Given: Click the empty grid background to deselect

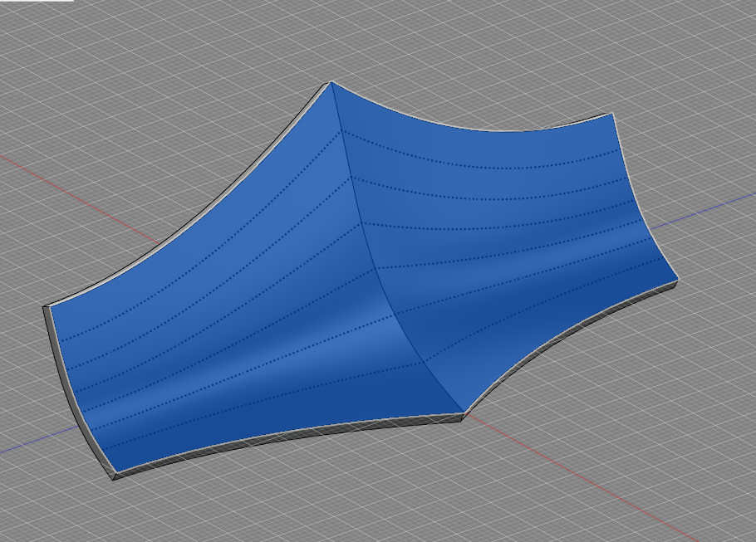Looking at the screenshot, I should [x=681, y=481].
